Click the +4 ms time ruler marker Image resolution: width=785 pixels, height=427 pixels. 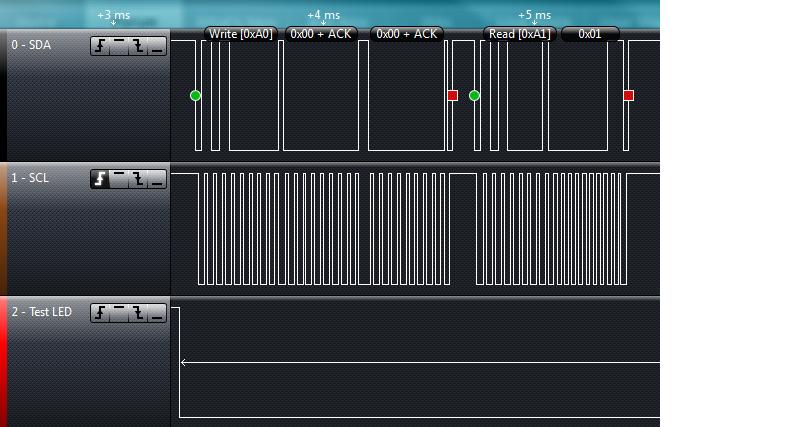tap(323, 16)
